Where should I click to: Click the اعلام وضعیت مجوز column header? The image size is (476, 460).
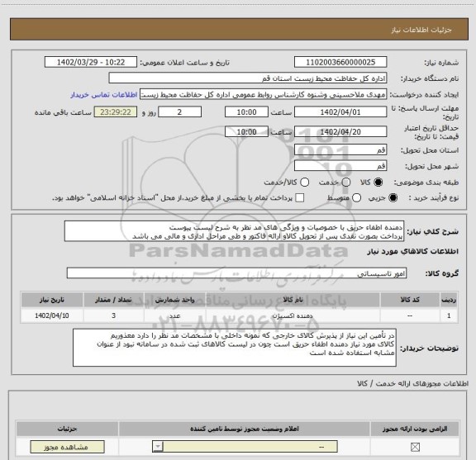click(x=245, y=429)
